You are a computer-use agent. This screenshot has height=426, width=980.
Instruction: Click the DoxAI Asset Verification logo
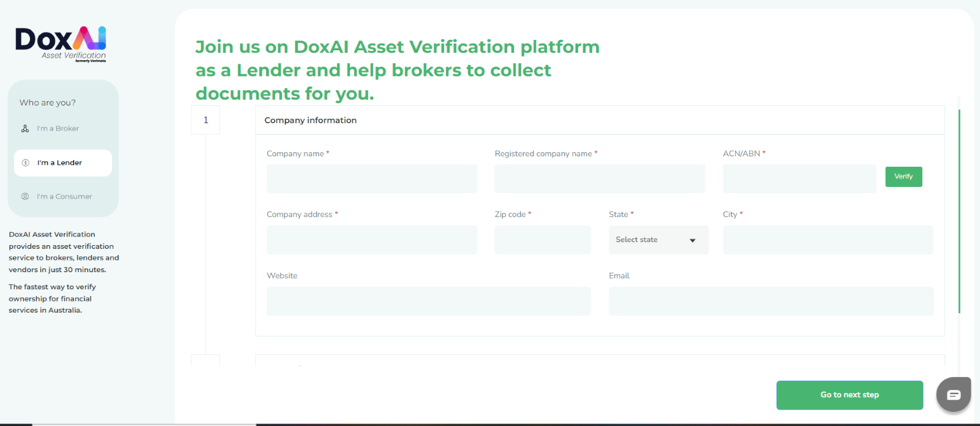click(61, 44)
